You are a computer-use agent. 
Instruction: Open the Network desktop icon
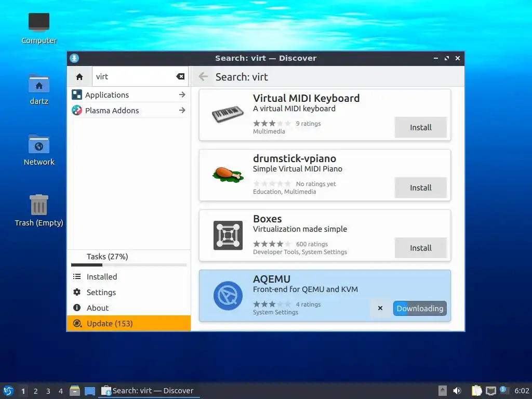point(38,144)
